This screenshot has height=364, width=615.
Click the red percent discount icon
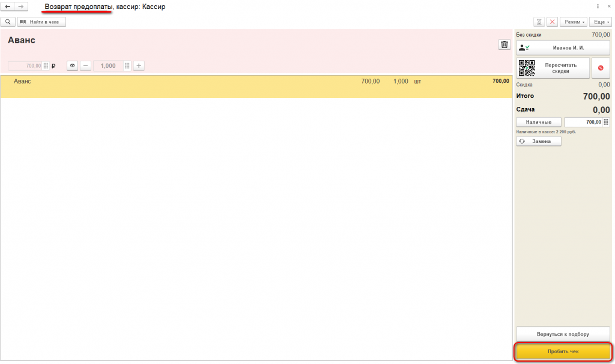click(x=601, y=68)
